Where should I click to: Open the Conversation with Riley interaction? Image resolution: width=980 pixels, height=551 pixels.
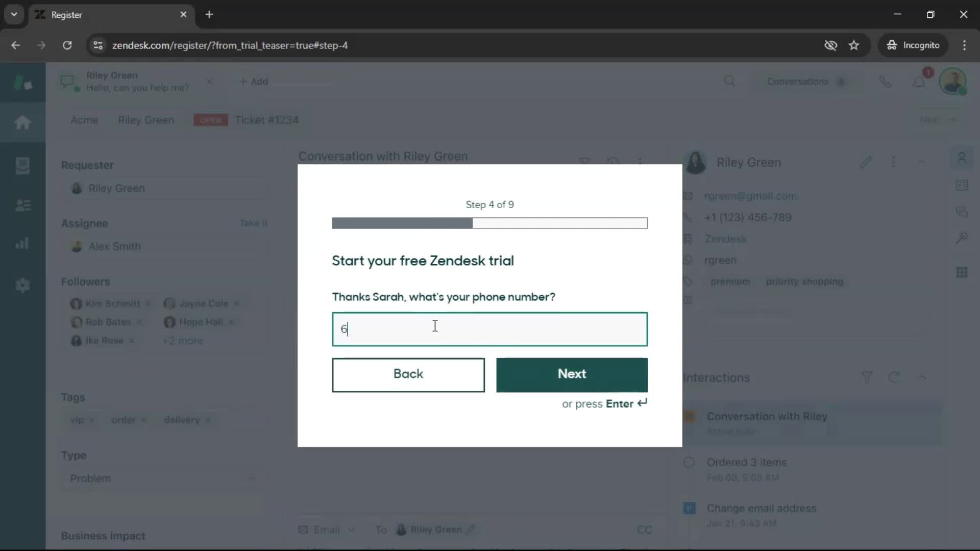pos(812,423)
